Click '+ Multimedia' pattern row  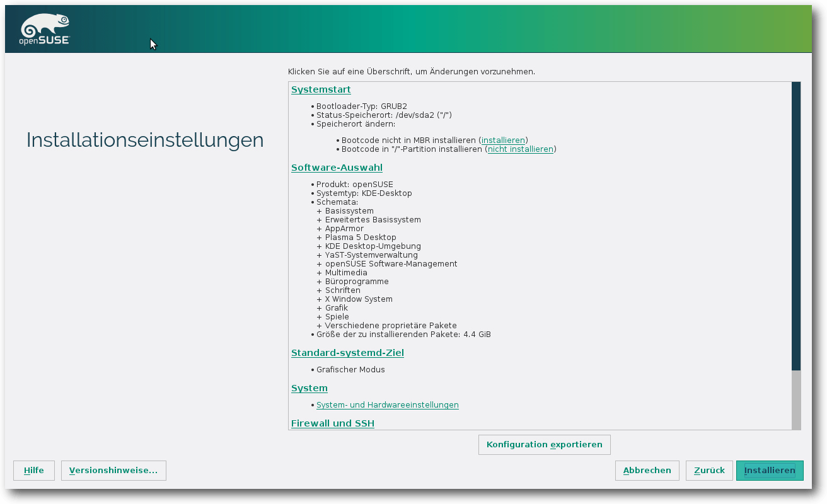click(342, 273)
